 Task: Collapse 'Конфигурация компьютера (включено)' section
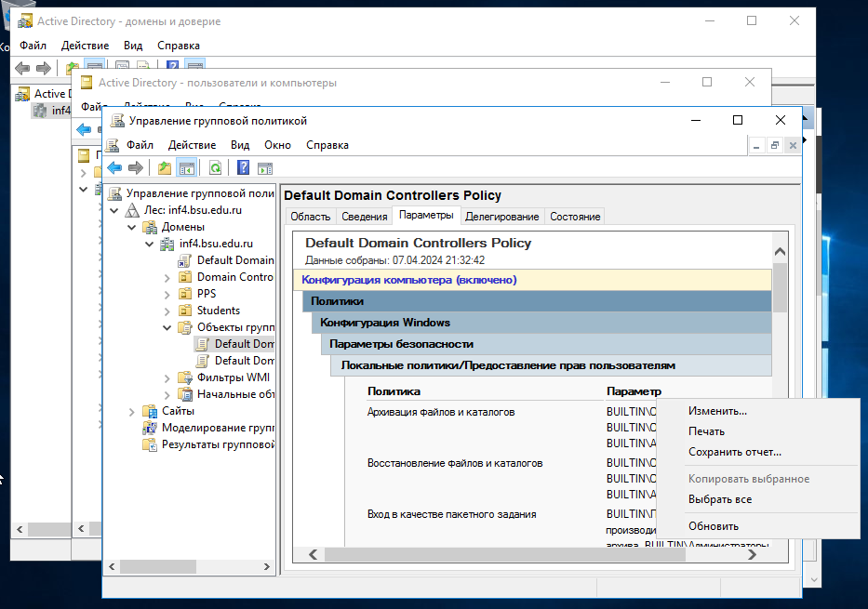click(532, 280)
